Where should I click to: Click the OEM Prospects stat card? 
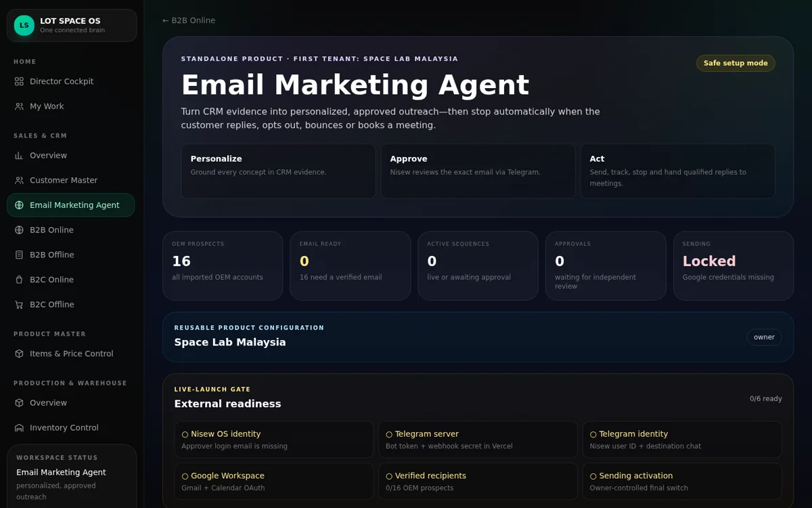click(x=223, y=266)
